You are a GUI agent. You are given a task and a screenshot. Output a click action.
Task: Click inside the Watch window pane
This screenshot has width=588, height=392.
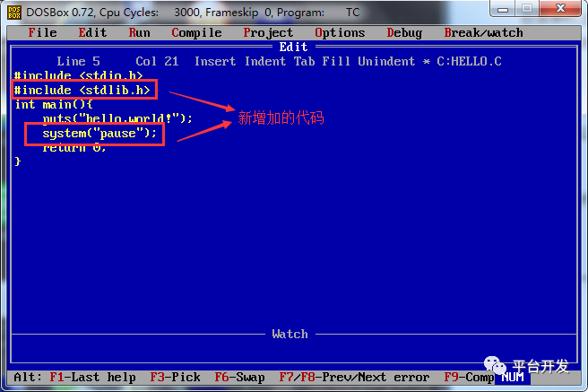tap(294, 350)
